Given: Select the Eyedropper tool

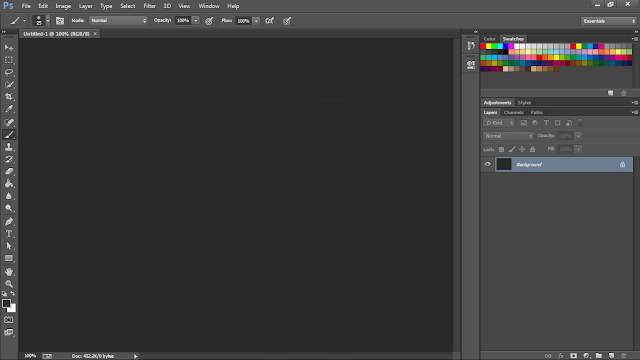Looking at the screenshot, I should [x=9, y=109].
